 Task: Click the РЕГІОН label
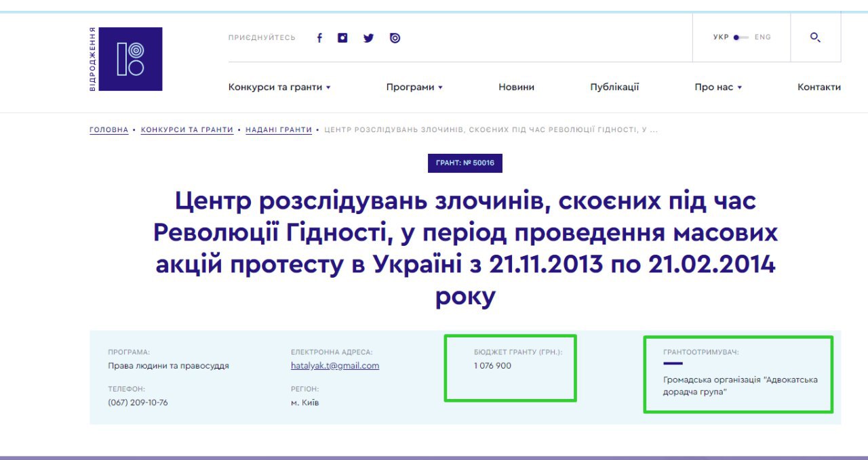click(304, 389)
